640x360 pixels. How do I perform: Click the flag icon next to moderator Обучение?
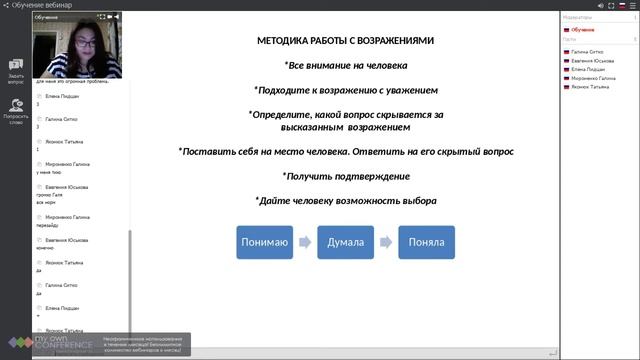pos(567,30)
